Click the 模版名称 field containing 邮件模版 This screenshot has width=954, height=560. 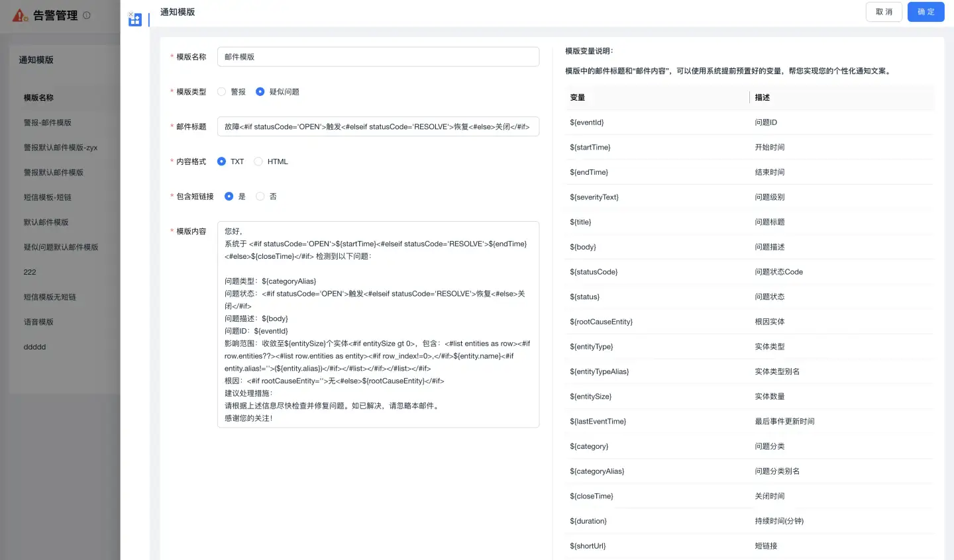[378, 56]
